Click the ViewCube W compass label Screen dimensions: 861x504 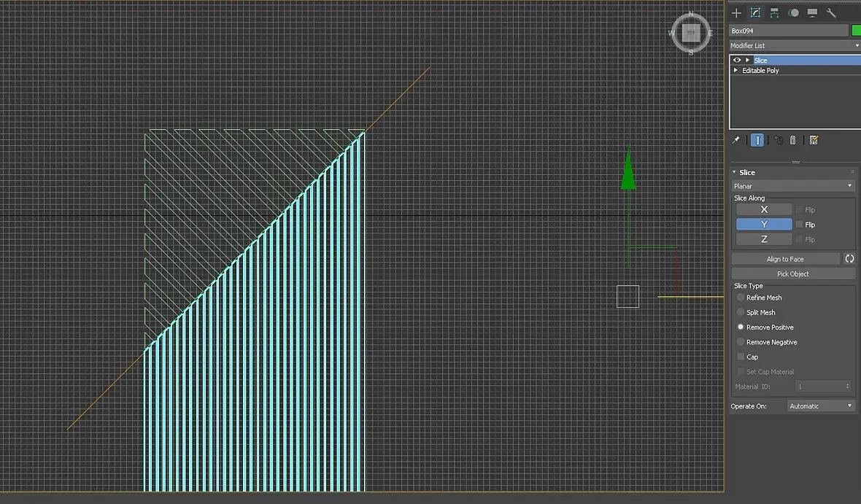(671, 33)
